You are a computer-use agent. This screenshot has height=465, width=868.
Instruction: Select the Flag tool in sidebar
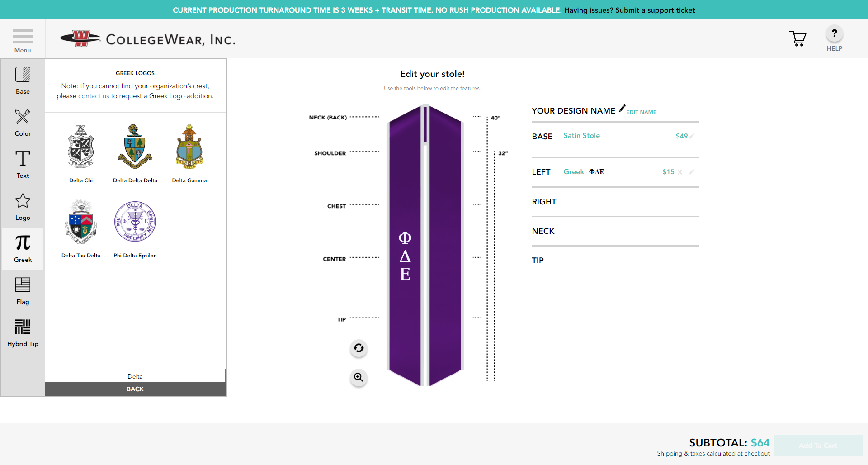23,291
